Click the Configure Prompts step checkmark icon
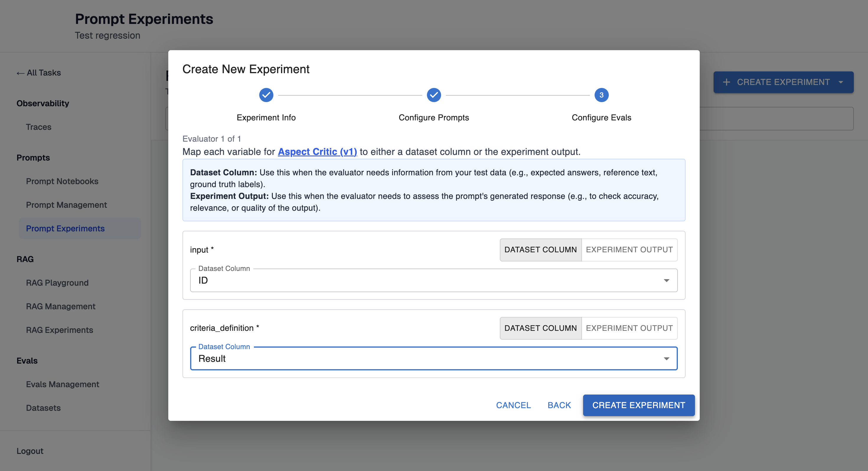This screenshot has height=471, width=868. pyautogui.click(x=434, y=95)
